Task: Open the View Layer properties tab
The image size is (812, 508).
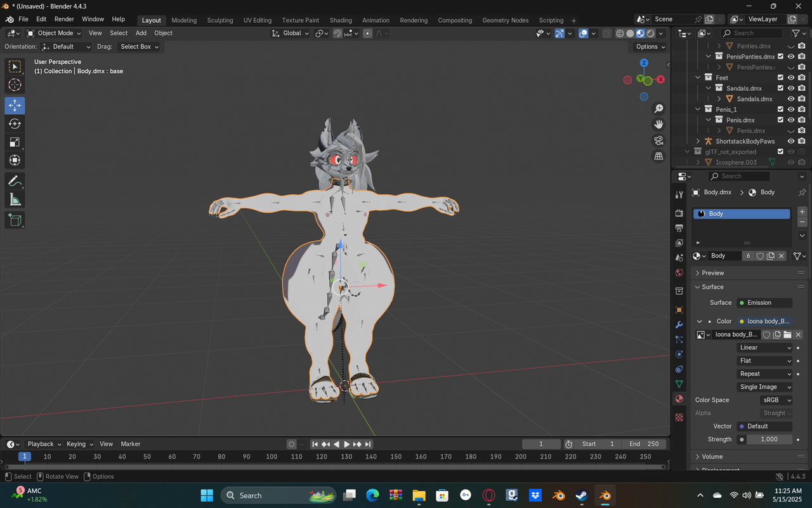Action: 679,243
